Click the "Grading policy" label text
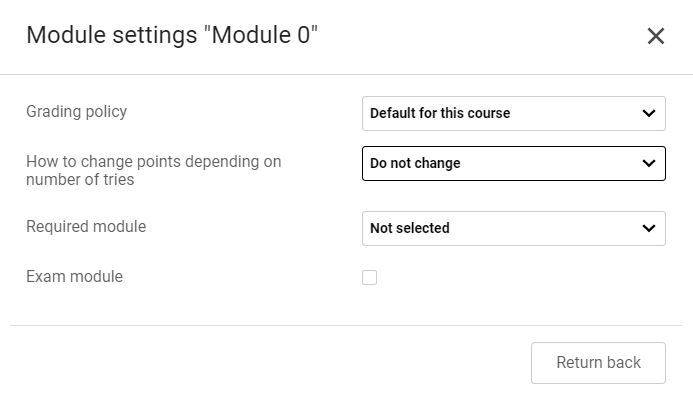 pyautogui.click(x=76, y=111)
